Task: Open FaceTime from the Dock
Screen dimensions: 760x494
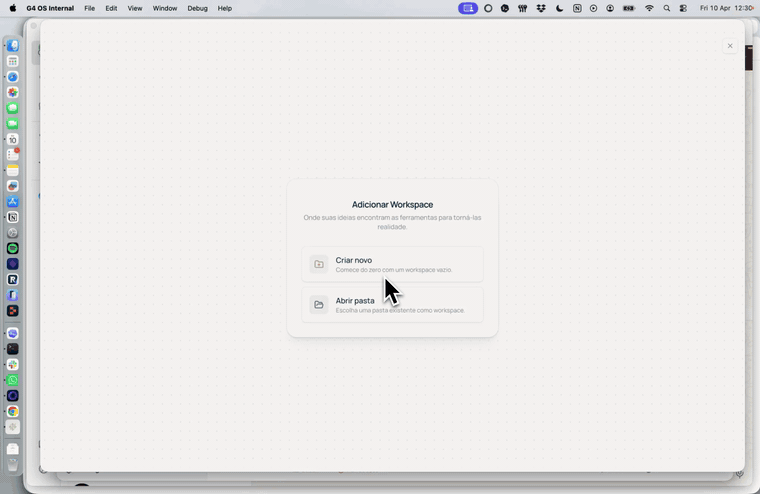Action: [x=13, y=124]
